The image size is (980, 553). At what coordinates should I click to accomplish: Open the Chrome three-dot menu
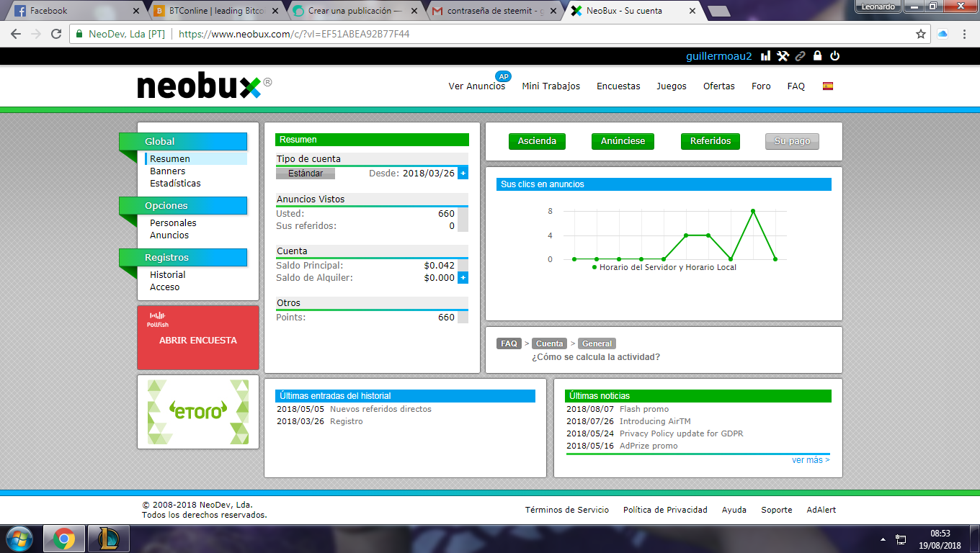[964, 34]
